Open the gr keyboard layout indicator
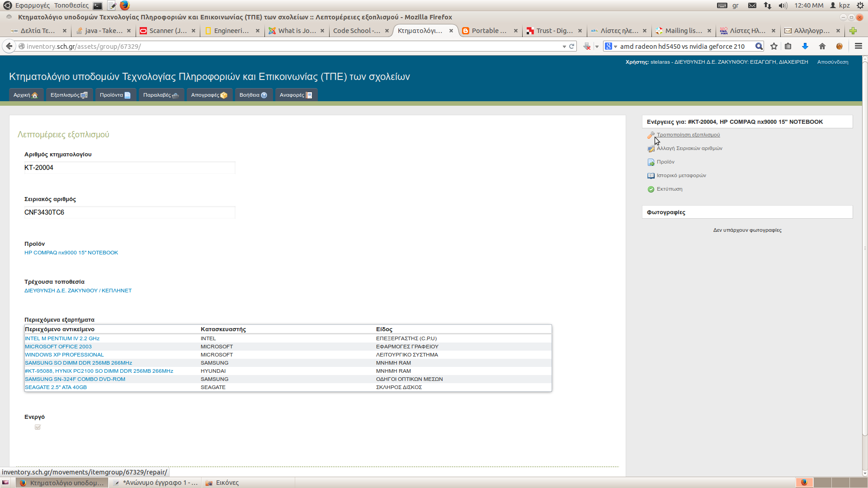This screenshot has height=488, width=868. point(736,5)
